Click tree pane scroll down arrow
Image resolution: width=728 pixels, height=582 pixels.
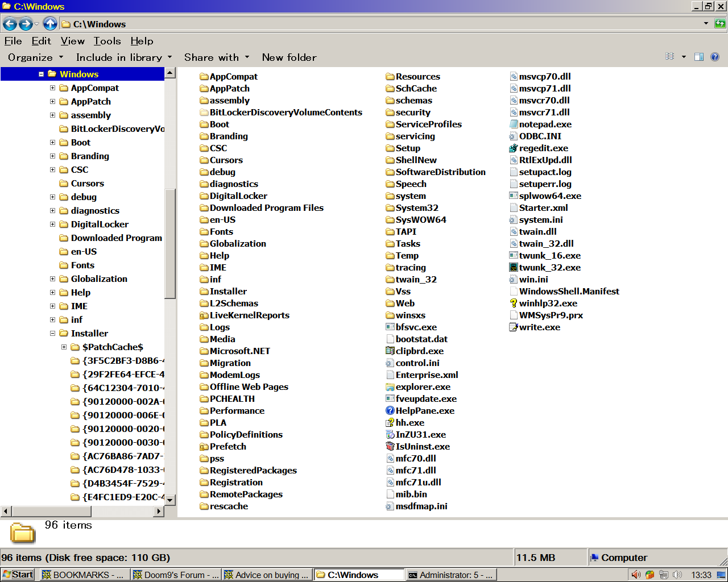(x=169, y=500)
